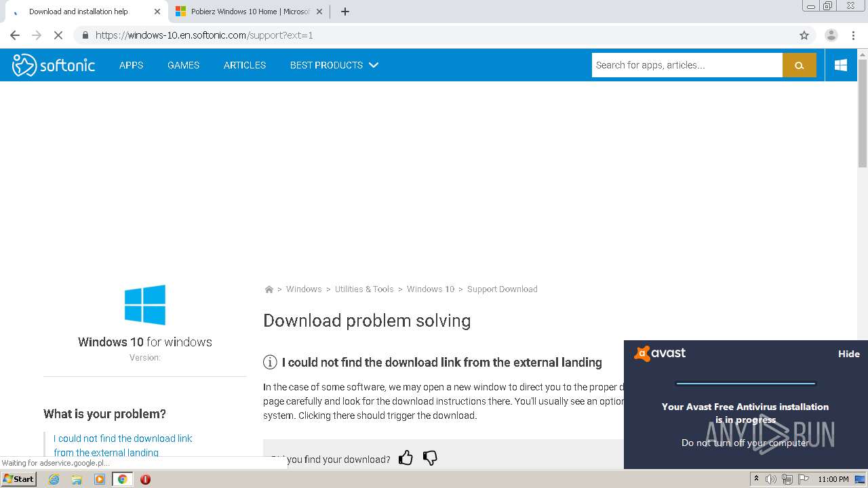Screen dimensions: 868x488
Task: Show hidden tray icons arrow
Action: 756,479
